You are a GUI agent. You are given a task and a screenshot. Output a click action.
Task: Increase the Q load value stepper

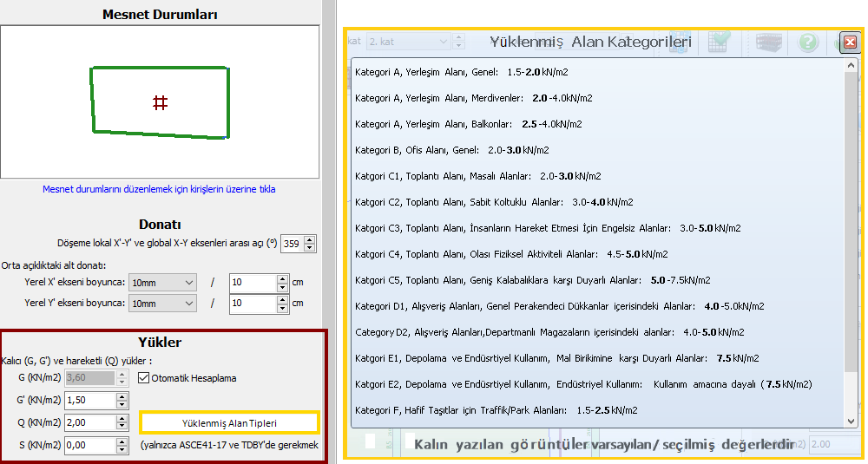coord(122,419)
